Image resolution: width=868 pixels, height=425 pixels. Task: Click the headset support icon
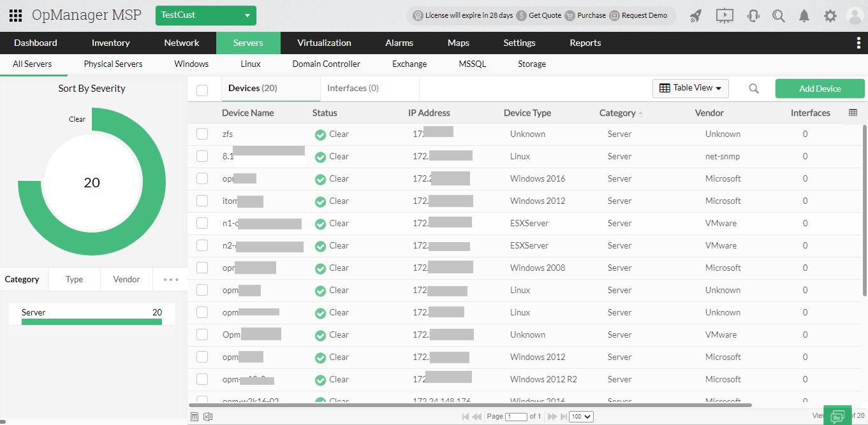753,16
